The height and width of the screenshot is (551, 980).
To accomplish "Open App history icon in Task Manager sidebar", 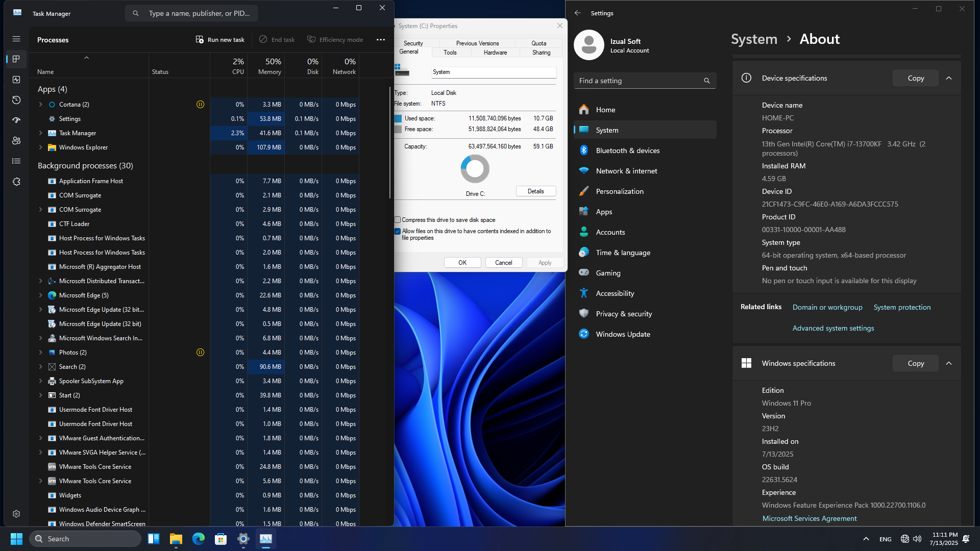I will [16, 100].
